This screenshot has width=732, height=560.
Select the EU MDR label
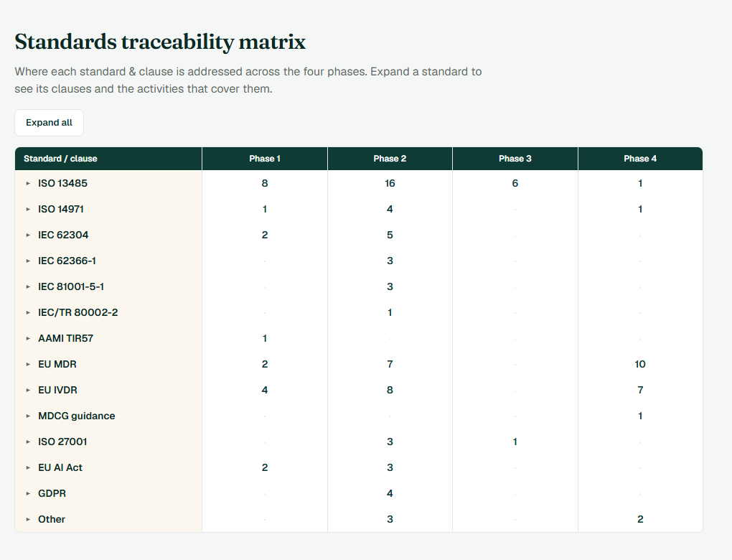coord(57,364)
